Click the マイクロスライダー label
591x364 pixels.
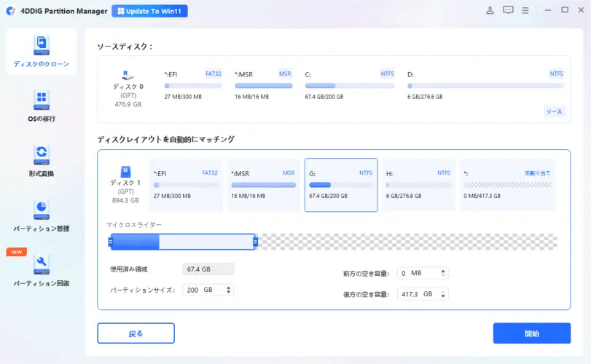pos(134,225)
